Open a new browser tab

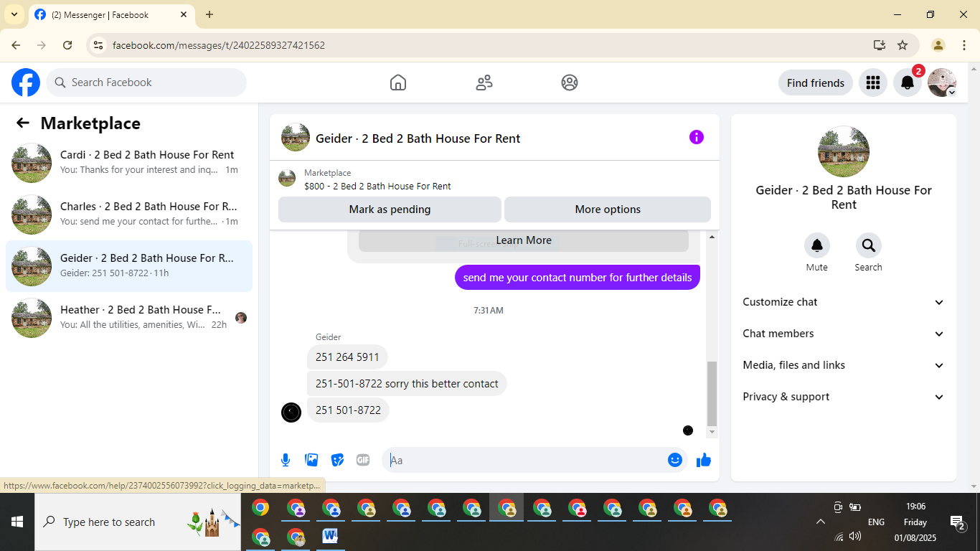coord(209,14)
